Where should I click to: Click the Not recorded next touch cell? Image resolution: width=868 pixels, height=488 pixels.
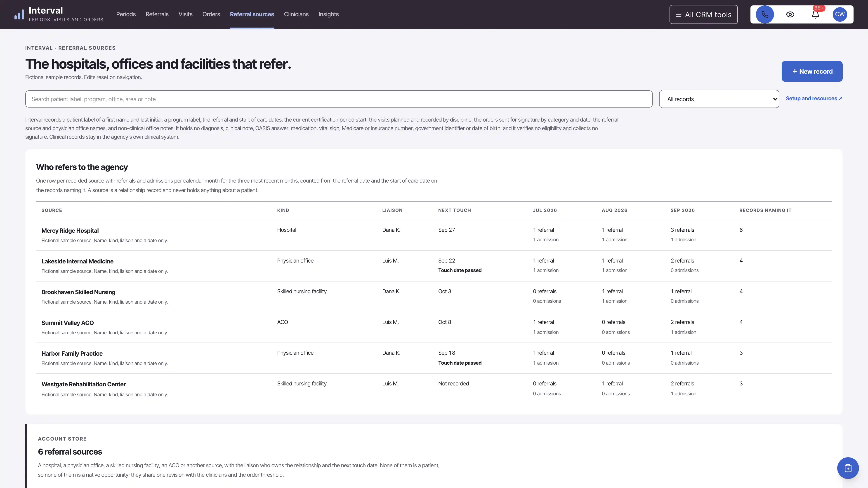[453, 384]
